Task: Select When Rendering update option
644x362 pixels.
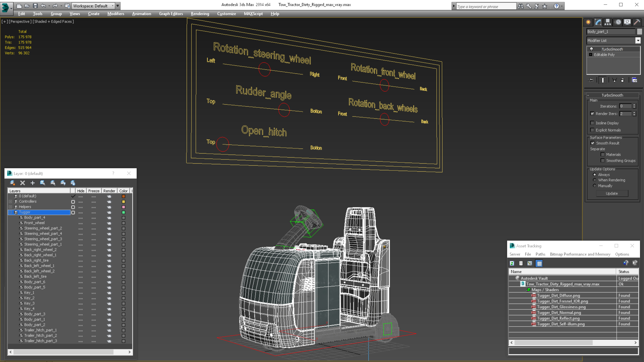Action: (595, 180)
